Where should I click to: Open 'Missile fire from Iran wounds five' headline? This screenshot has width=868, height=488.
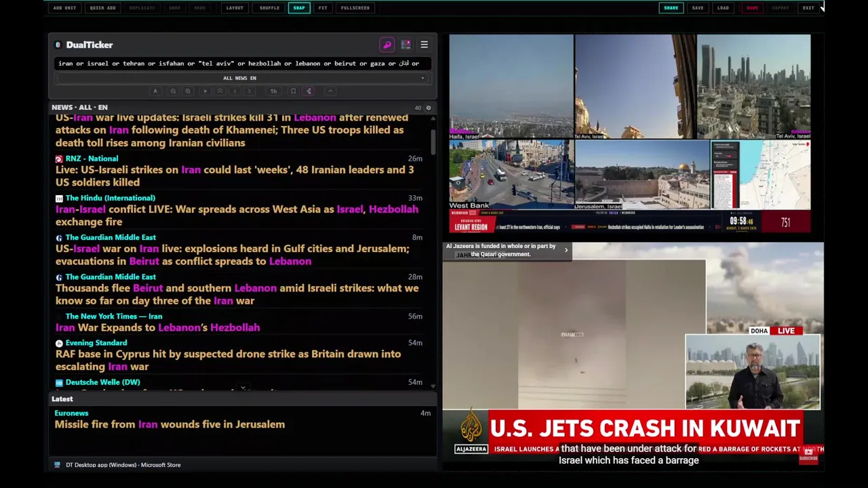tap(170, 424)
